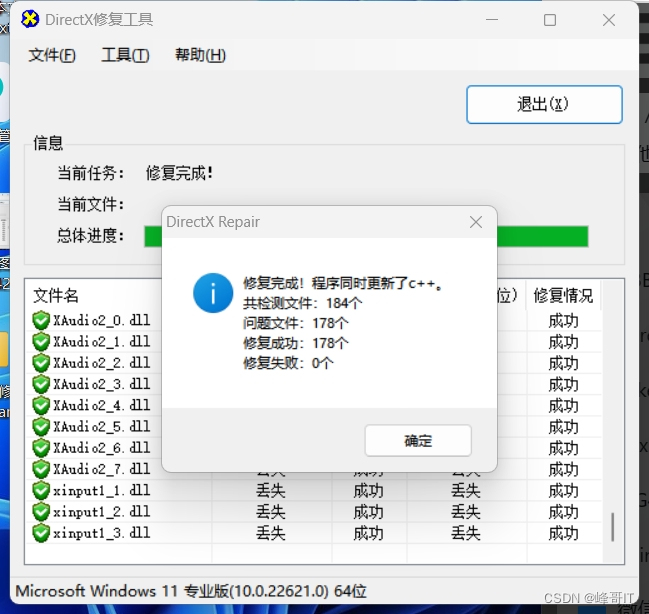
Task: Select the xinput1_3.dll file name
Action: [x=101, y=533]
